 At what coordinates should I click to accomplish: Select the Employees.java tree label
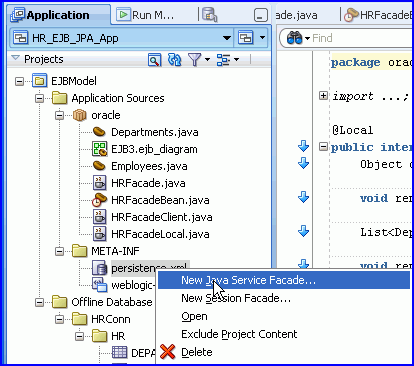coord(149,166)
